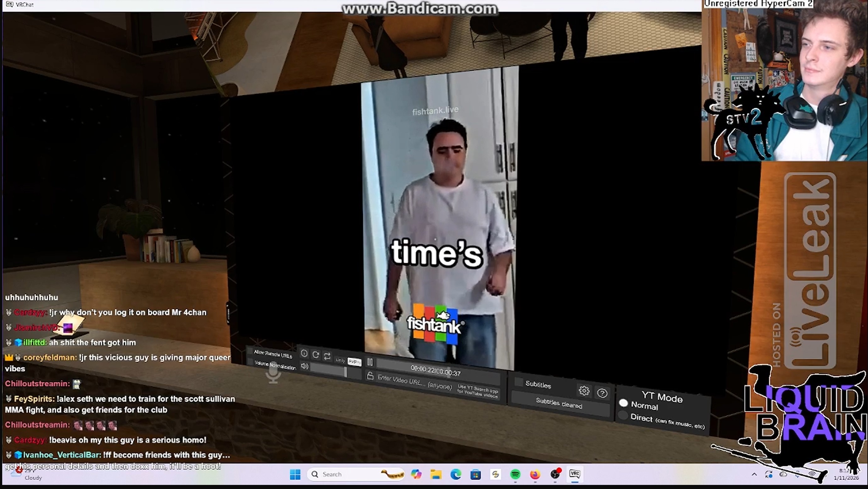
Task: Pause the video player
Action: pyautogui.click(x=370, y=362)
